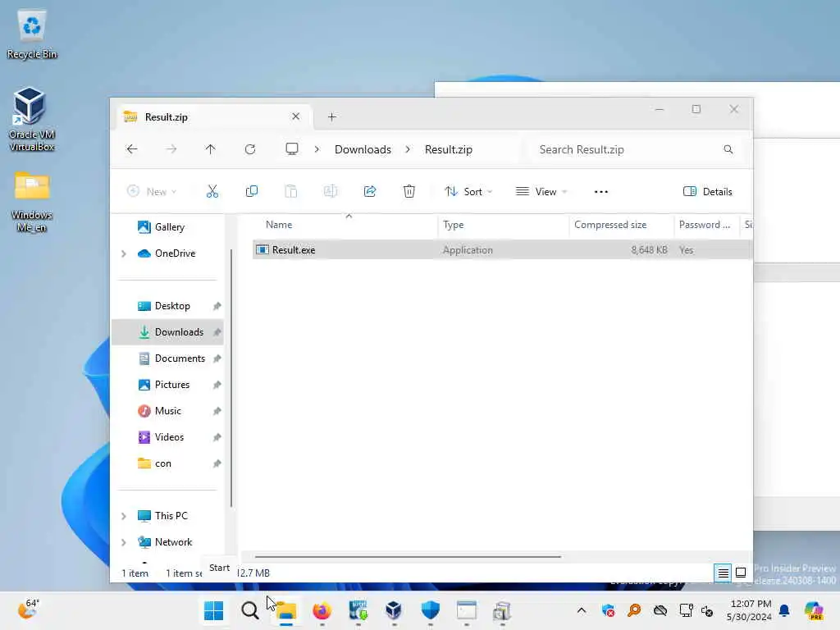
Task: Open the View dropdown
Action: [541, 192]
